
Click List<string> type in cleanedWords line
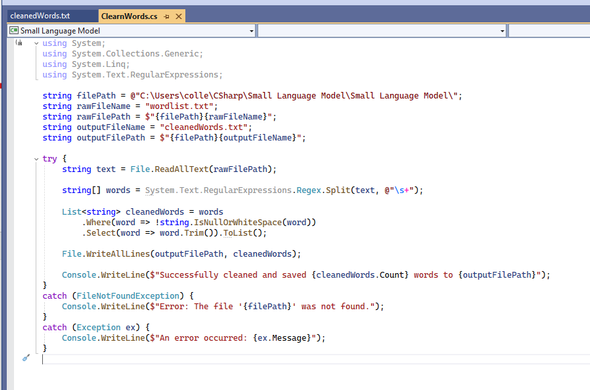(91, 212)
